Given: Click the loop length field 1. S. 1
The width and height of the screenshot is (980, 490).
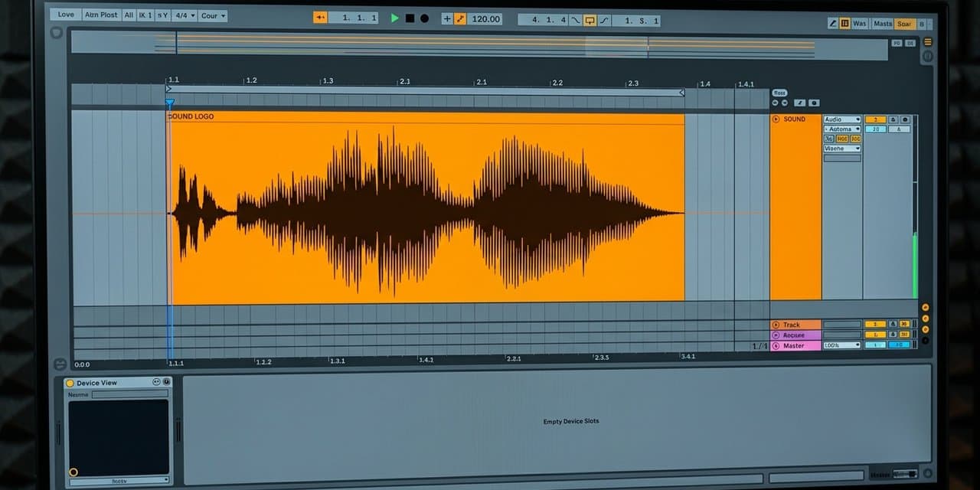Looking at the screenshot, I should pos(636,21).
